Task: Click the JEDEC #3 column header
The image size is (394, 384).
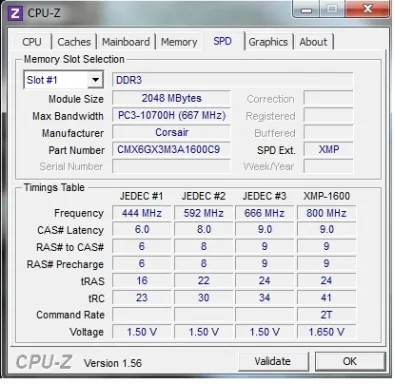Action: 264,196
